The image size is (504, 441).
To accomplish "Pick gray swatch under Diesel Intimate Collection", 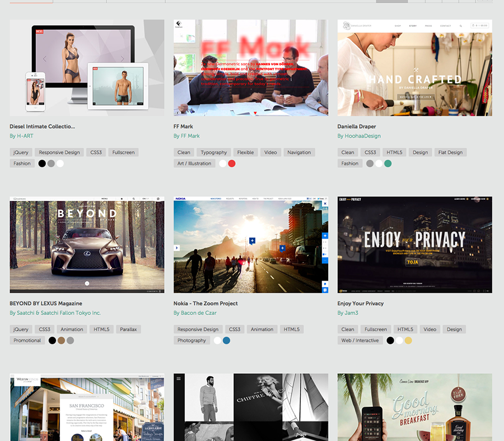I will [51, 163].
